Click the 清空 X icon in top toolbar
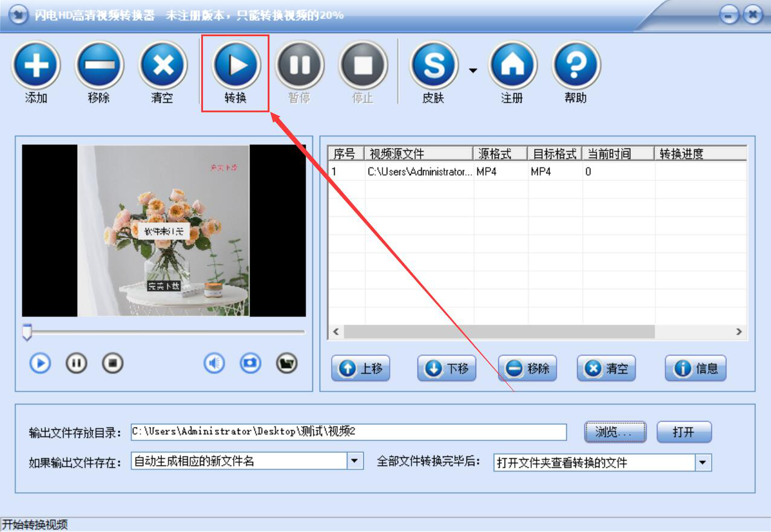 pyautogui.click(x=163, y=65)
